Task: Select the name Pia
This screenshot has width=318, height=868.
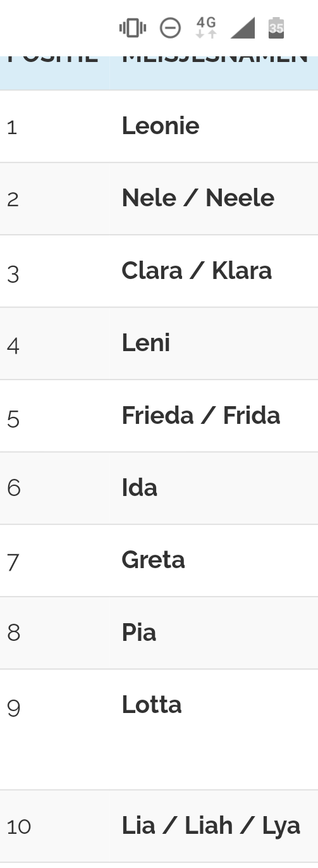Action: pyautogui.click(x=138, y=632)
